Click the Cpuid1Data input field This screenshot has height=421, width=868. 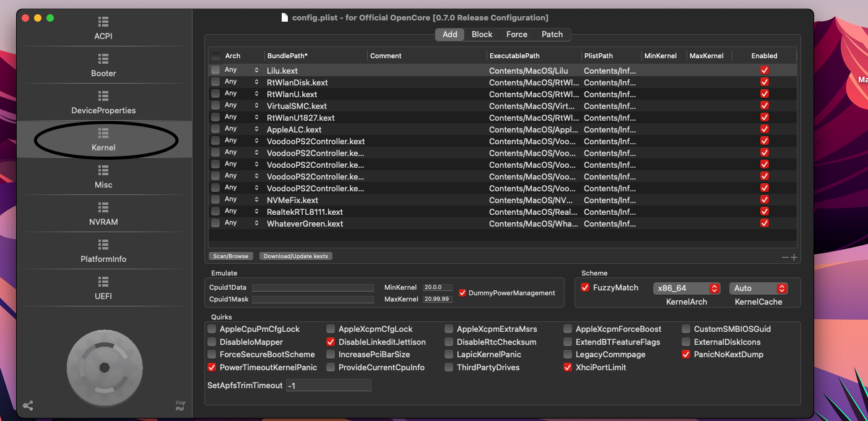(313, 288)
